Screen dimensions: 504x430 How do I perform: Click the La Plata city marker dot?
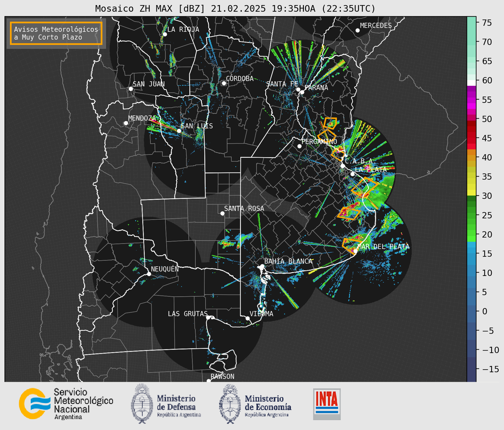point(353,174)
